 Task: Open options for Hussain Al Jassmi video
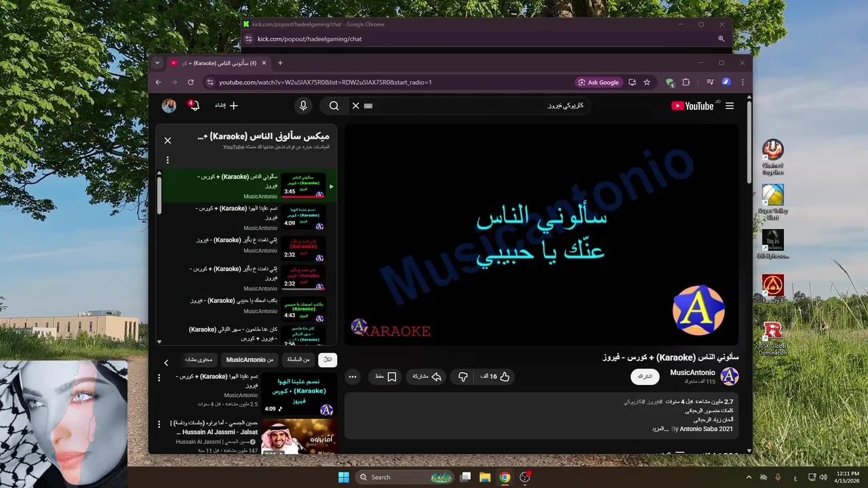159,425
